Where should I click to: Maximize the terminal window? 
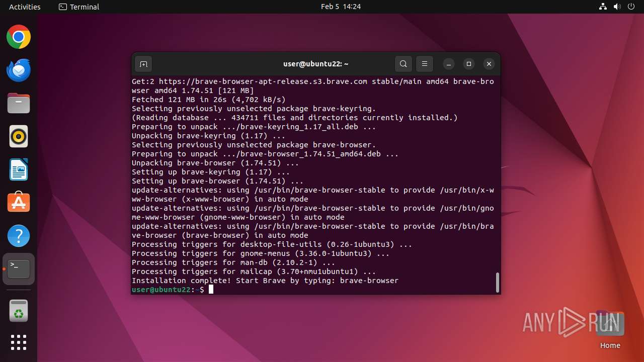[x=469, y=64]
